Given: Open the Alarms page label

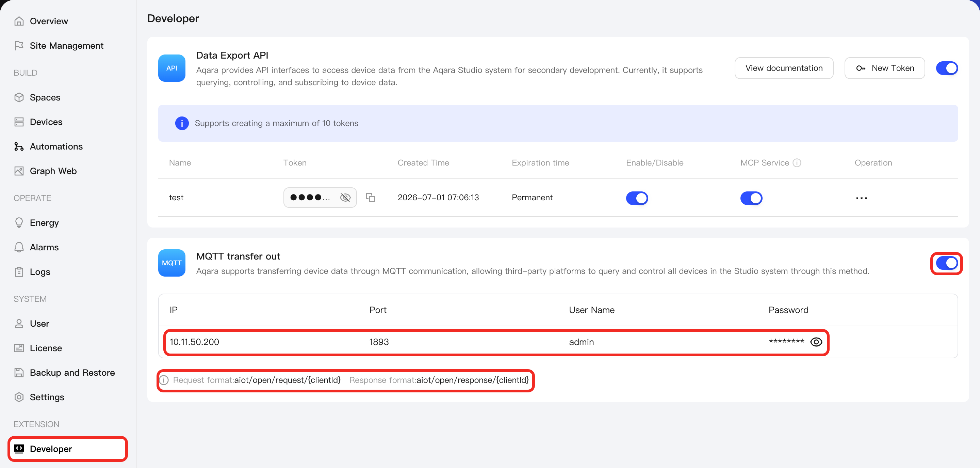Looking at the screenshot, I should coord(44,247).
